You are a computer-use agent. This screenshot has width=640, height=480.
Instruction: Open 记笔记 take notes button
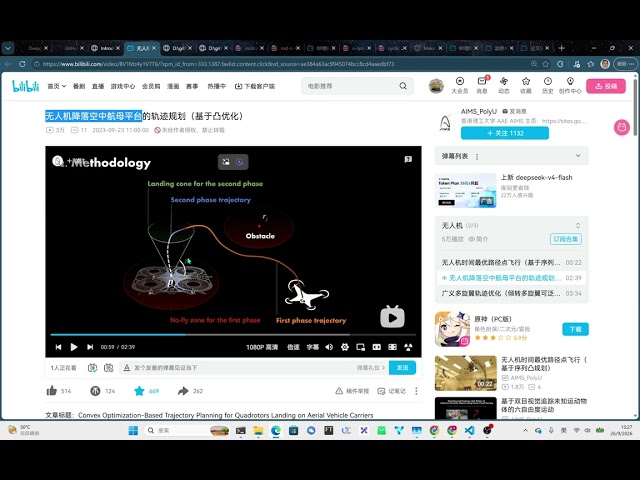pyautogui.click(x=391, y=391)
